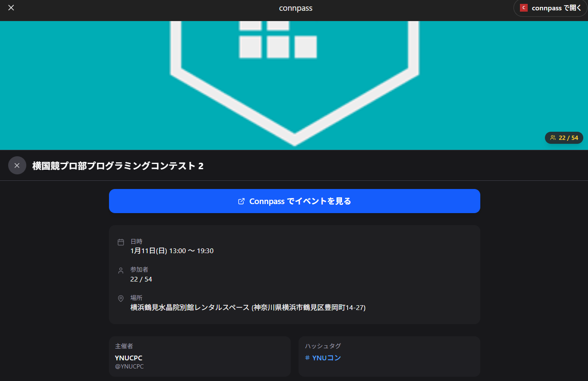Click the attendee icon in the 22/54 badge
Image resolution: width=588 pixels, height=381 pixels.
[x=553, y=138]
